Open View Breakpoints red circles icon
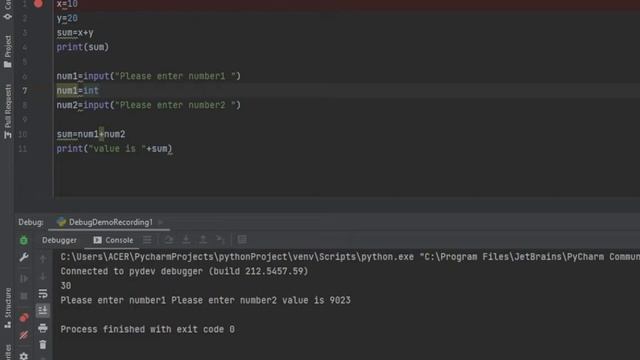The image size is (640, 360). point(24,317)
